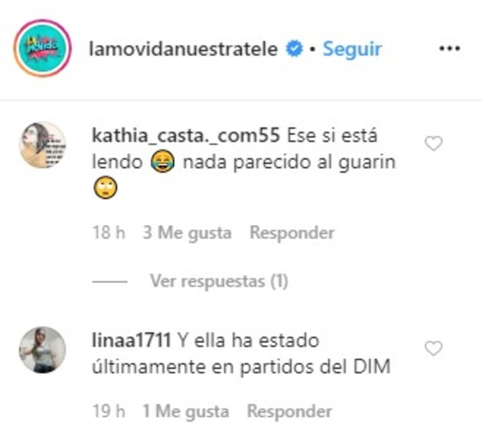This screenshot has width=482, height=448.
Task: Click the 19 h comment timestamp
Action: click(x=109, y=411)
